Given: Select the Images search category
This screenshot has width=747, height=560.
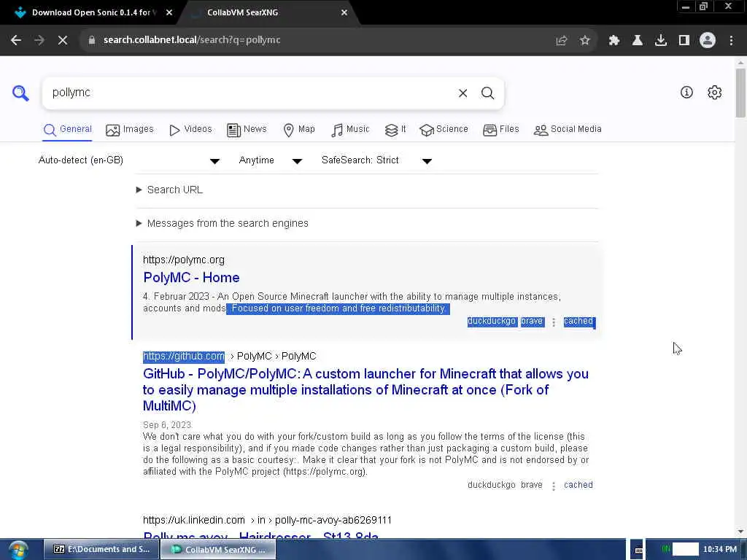Looking at the screenshot, I should [130, 130].
